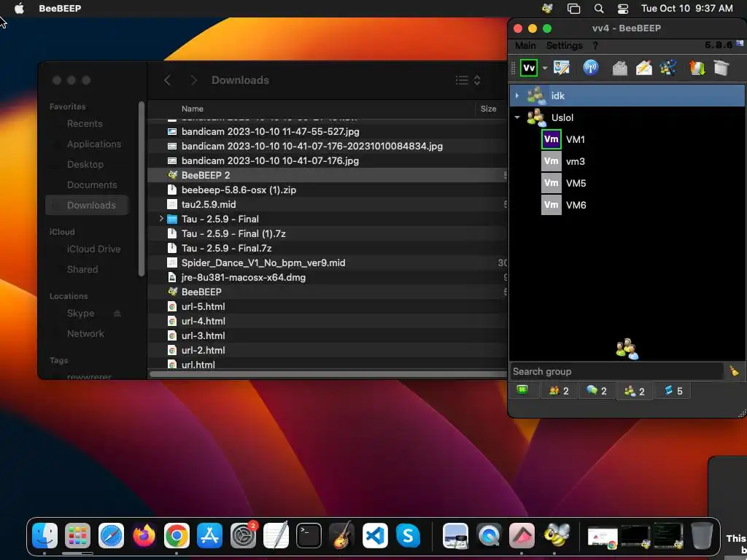Eject the Skype volume in sidebar

117,314
